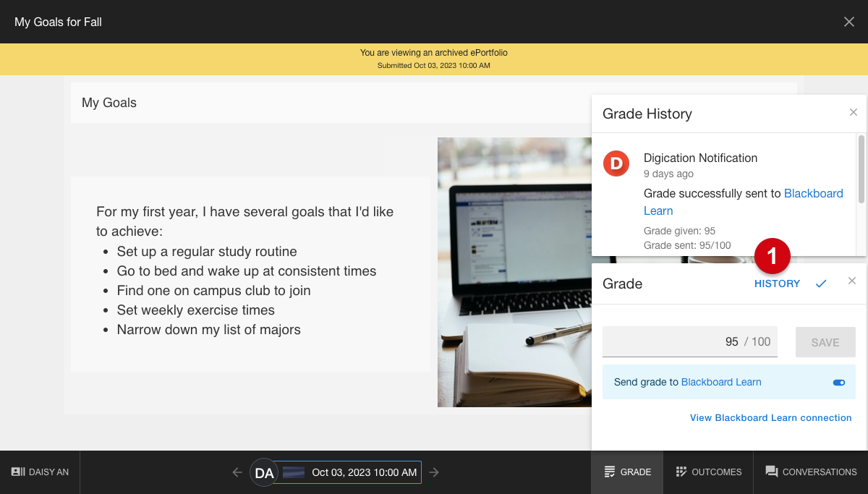This screenshot has height=494, width=868.
Task: Click the SAVE grade button
Action: (x=825, y=342)
